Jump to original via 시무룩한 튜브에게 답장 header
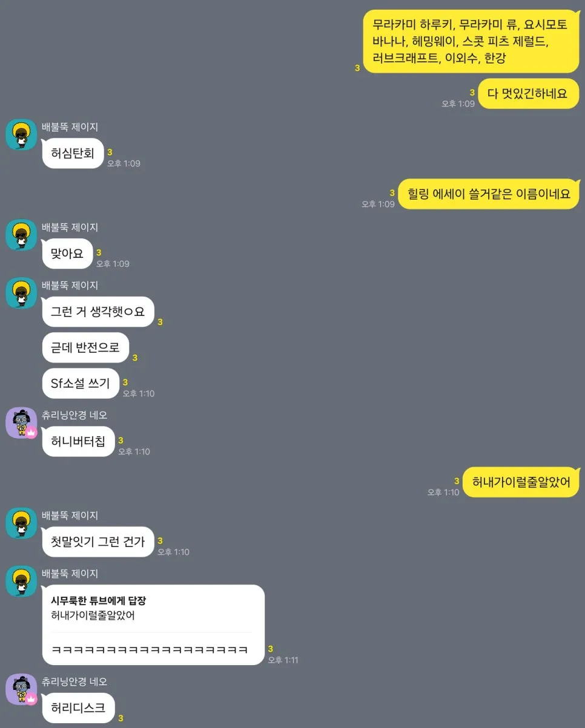The height and width of the screenshot is (728, 585). [x=99, y=601]
